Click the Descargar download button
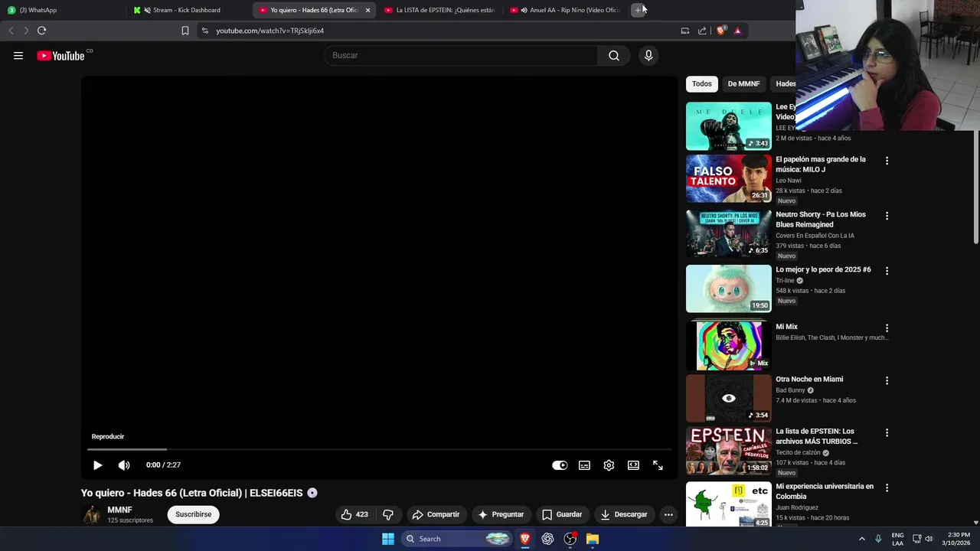The width and height of the screenshot is (980, 551). click(x=624, y=514)
